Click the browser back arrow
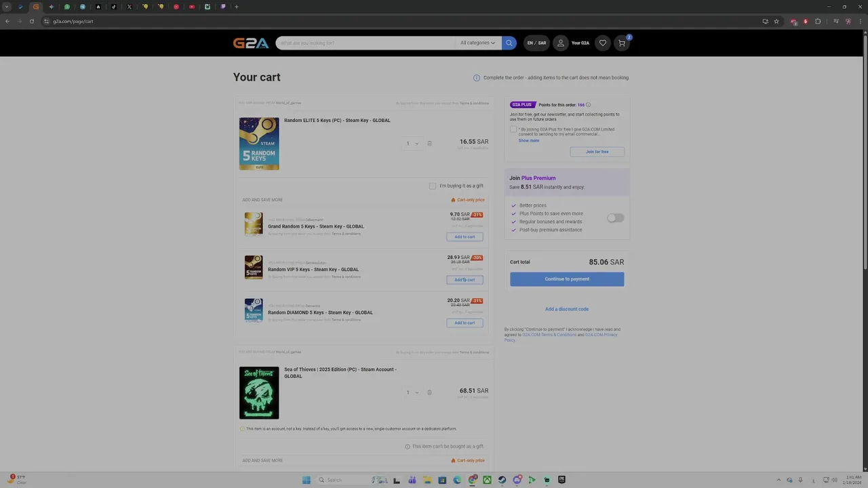 [7, 21]
